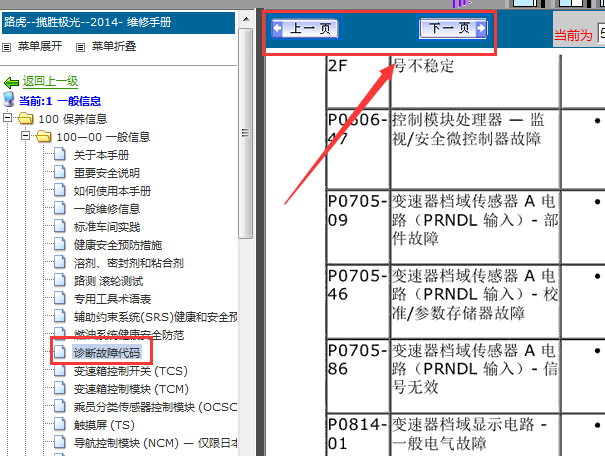Collapse the 100 保养信息 tree node
The height and width of the screenshot is (456, 605).
[7, 118]
